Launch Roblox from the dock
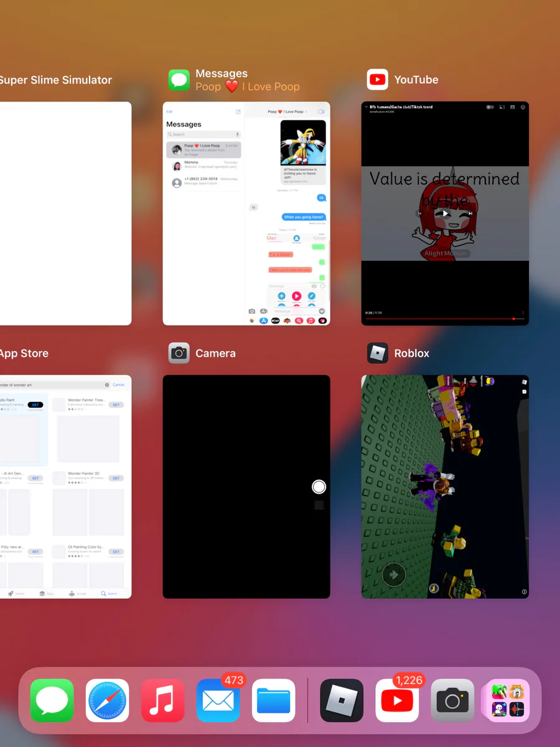The height and width of the screenshot is (747, 560). pyautogui.click(x=342, y=700)
